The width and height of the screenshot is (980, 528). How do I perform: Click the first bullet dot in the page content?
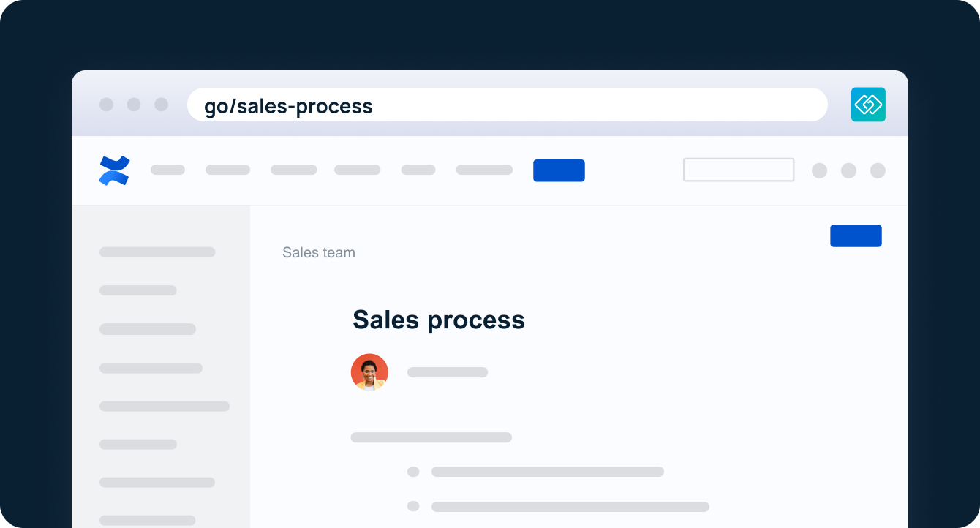pyautogui.click(x=413, y=472)
